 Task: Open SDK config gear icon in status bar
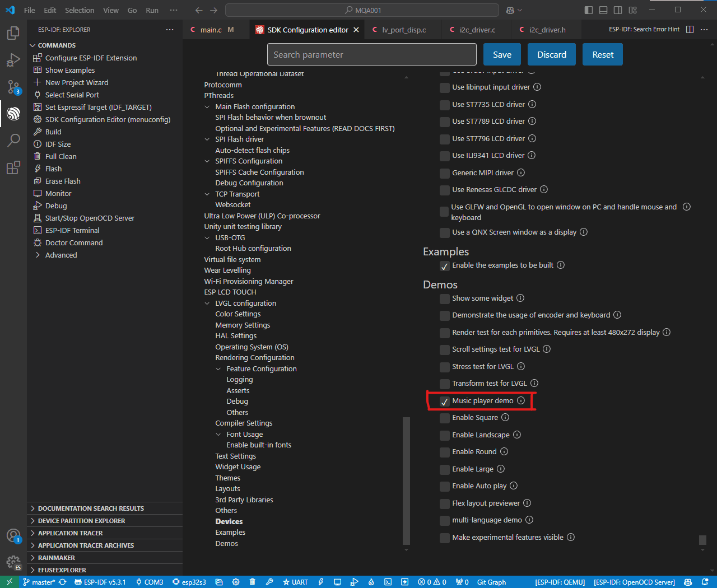pyautogui.click(x=236, y=582)
